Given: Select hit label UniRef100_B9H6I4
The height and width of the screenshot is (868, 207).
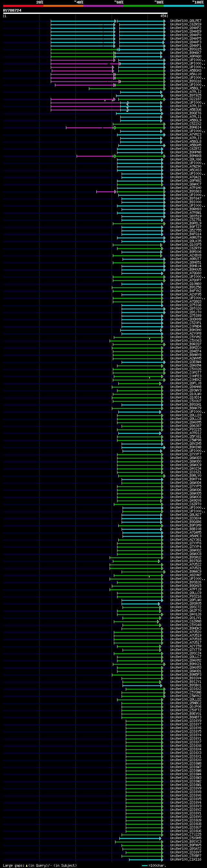Looking at the screenshot, I should [186, 127].
